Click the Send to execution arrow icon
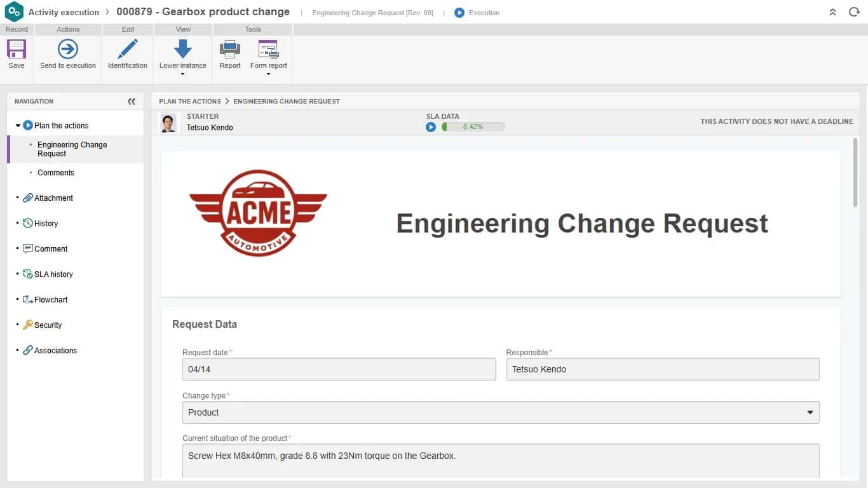The width and height of the screenshot is (868, 488). coord(68,49)
